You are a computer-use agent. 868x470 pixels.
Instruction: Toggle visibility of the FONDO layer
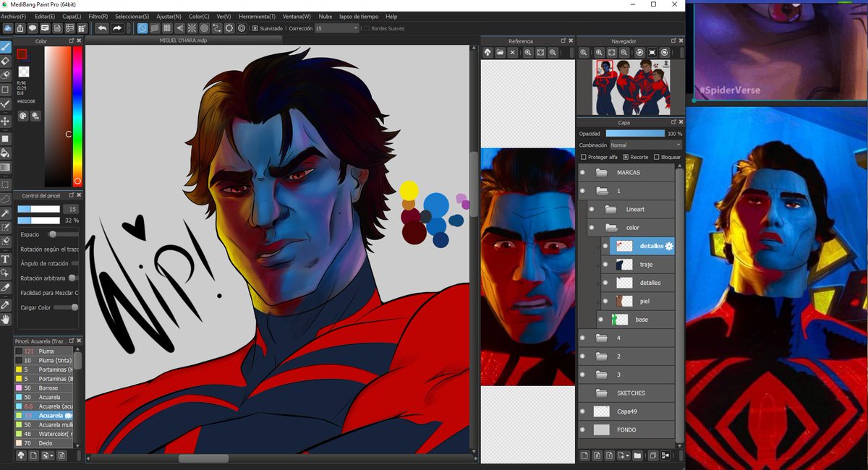point(582,430)
